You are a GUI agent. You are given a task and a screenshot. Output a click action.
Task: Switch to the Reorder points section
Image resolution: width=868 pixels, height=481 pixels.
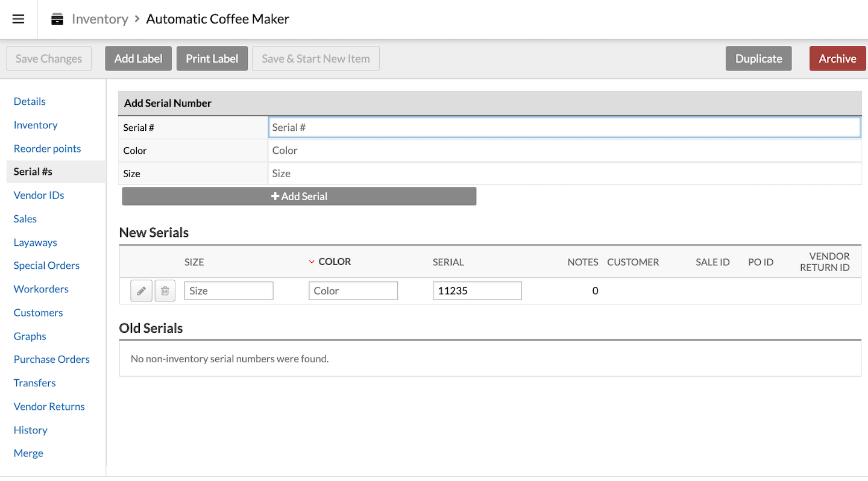[47, 148]
